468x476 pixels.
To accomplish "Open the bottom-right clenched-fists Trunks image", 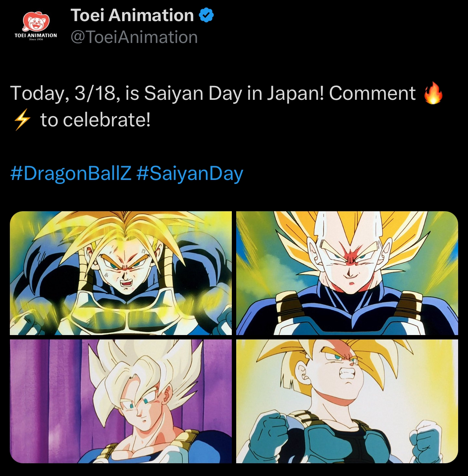I will point(347,401).
